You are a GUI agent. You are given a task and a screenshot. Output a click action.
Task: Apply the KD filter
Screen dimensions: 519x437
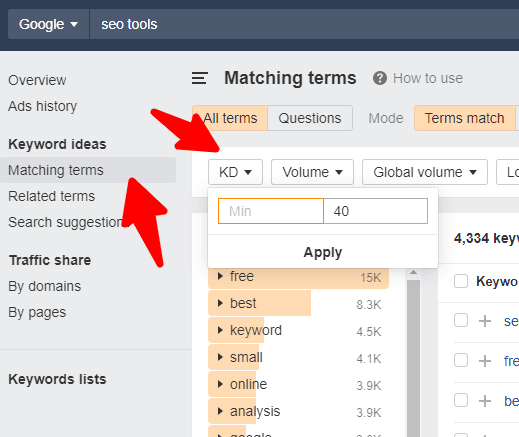pos(323,252)
